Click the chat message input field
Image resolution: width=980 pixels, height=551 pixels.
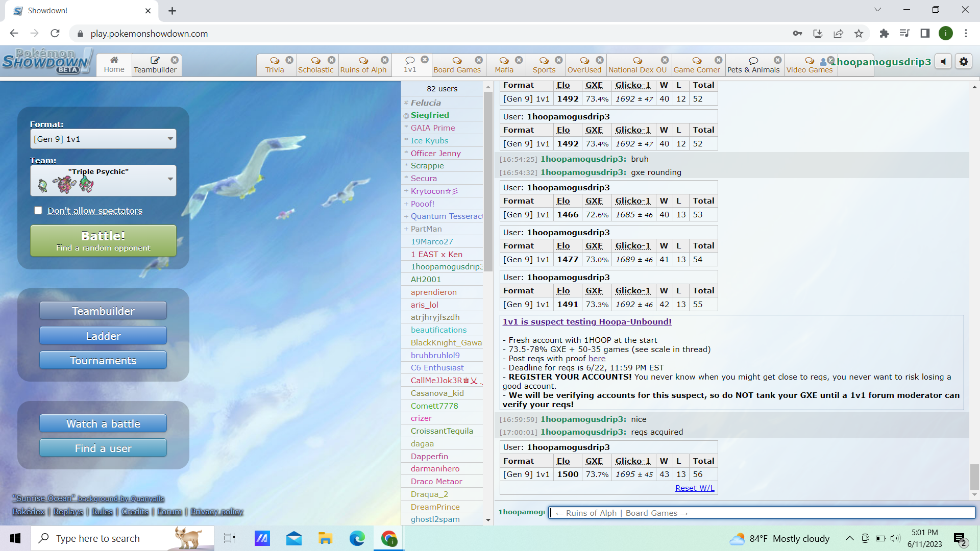762,513
